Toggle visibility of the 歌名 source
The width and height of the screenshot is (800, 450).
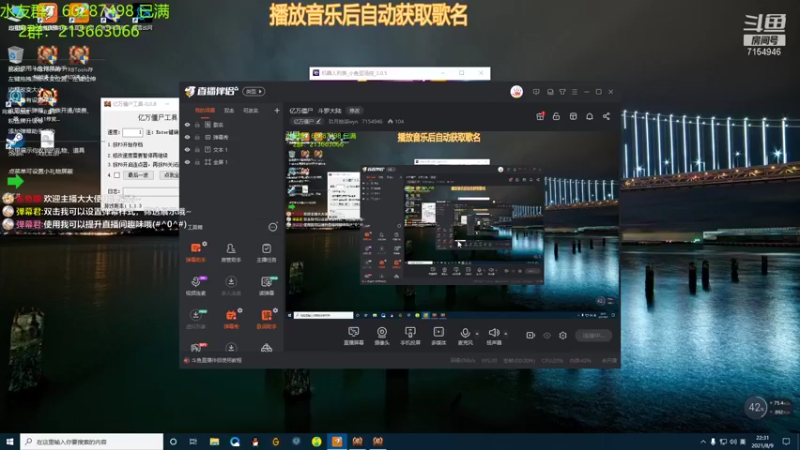(x=187, y=124)
